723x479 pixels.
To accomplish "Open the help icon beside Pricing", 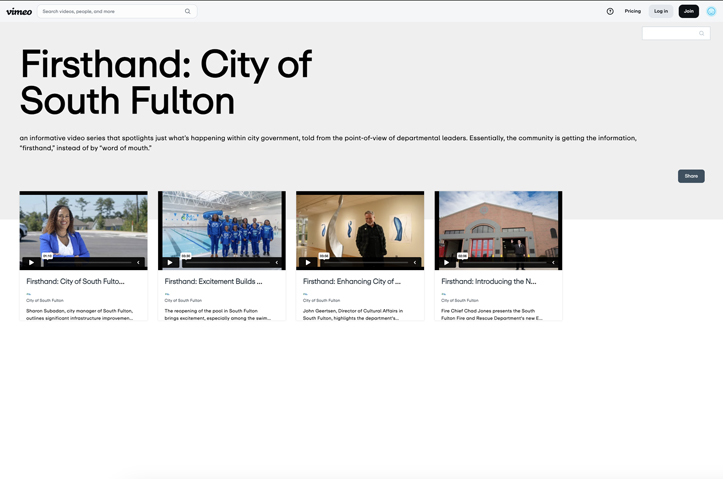I will click(x=610, y=12).
